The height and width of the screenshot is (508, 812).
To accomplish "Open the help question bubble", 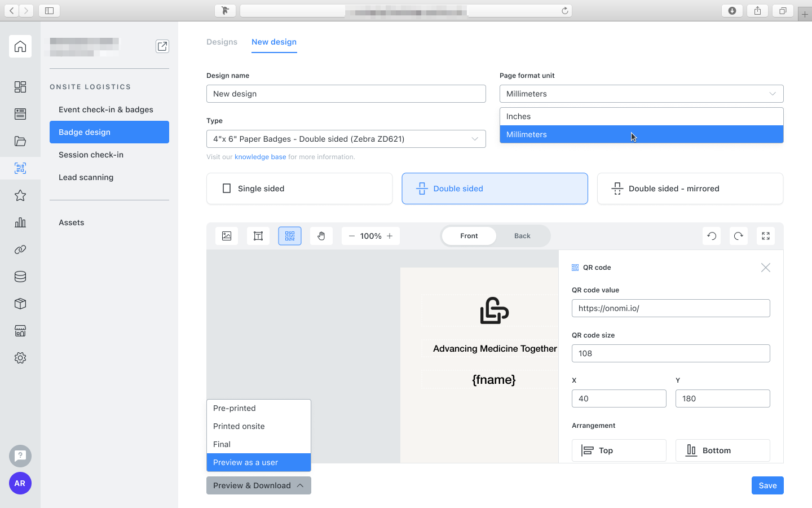I will pyautogui.click(x=20, y=456).
